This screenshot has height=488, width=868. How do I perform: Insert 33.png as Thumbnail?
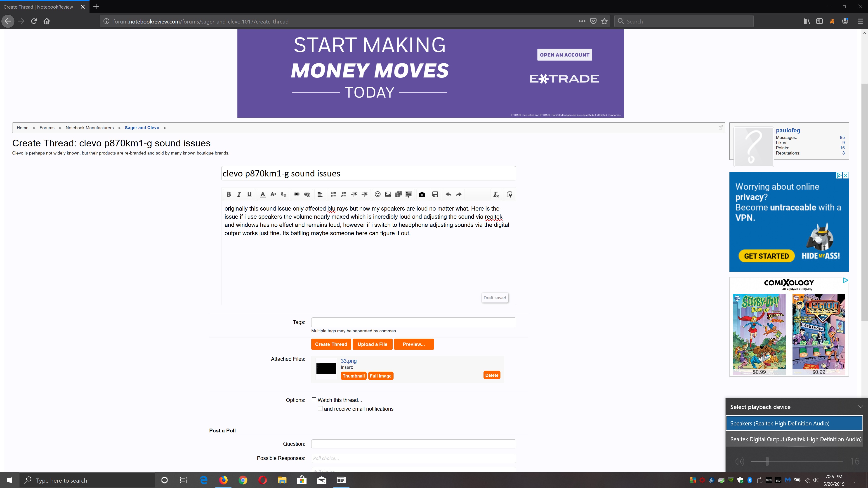(x=354, y=376)
